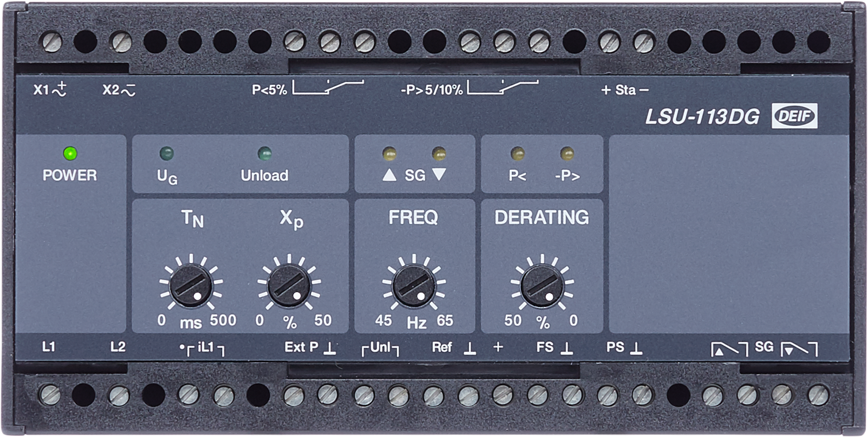Click the 65 scale value
The height and width of the screenshot is (437, 868).
pyautogui.click(x=445, y=321)
